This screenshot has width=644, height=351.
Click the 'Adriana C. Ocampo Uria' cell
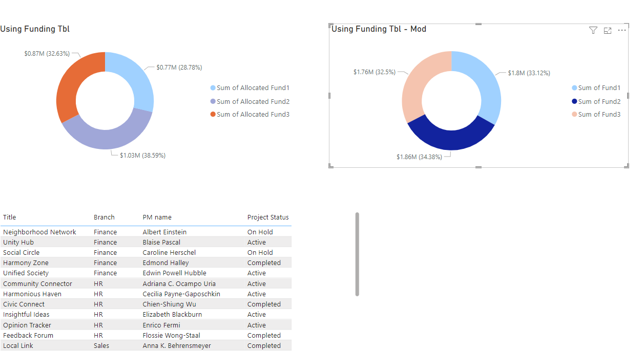(179, 284)
